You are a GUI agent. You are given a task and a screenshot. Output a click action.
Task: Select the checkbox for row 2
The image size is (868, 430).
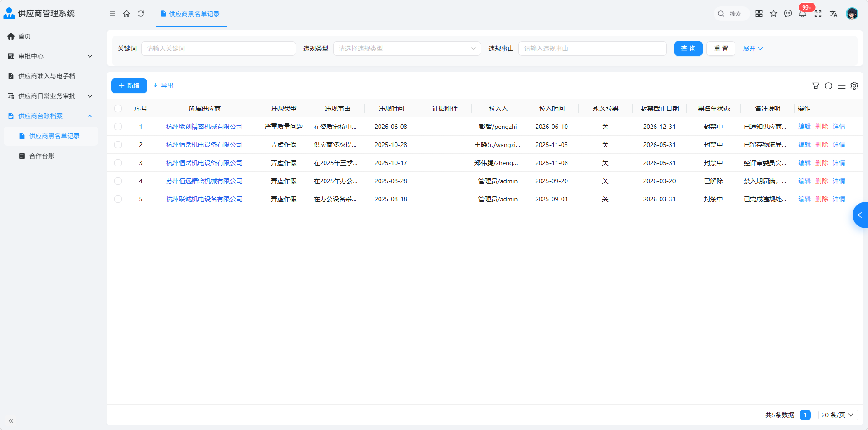coord(118,145)
